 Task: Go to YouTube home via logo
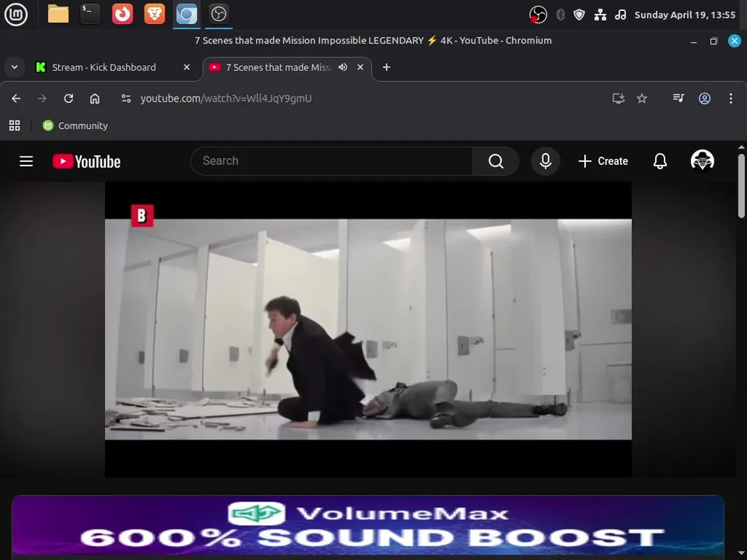tap(86, 162)
